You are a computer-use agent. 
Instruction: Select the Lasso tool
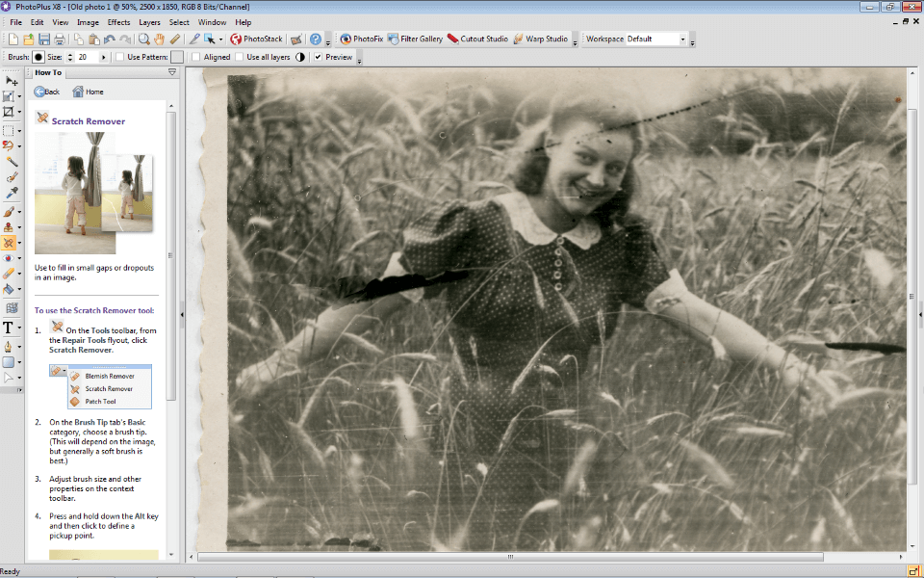(x=9, y=145)
